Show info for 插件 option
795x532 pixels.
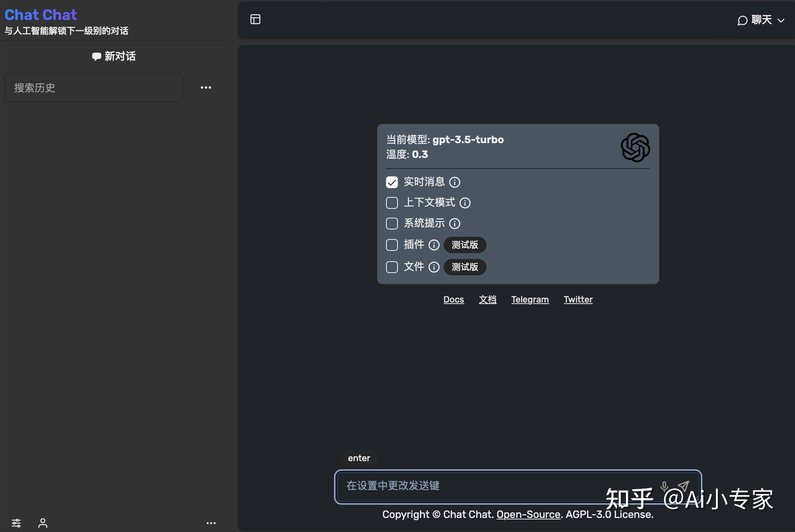click(x=434, y=245)
